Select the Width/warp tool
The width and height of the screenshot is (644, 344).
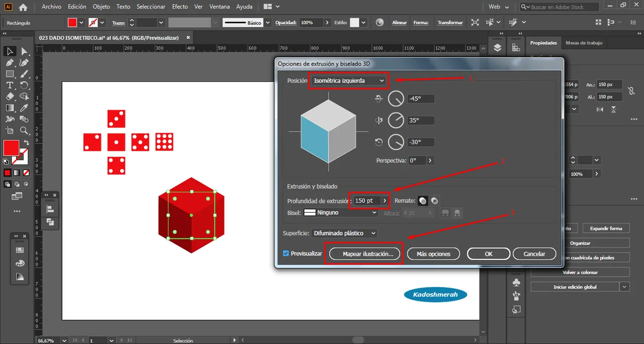pyautogui.click(x=10, y=119)
